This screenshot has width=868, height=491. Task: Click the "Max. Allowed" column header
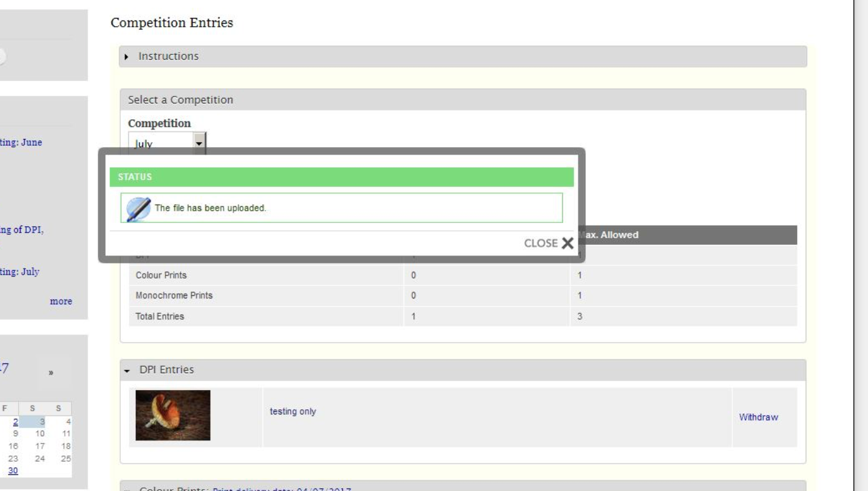point(608,235)
